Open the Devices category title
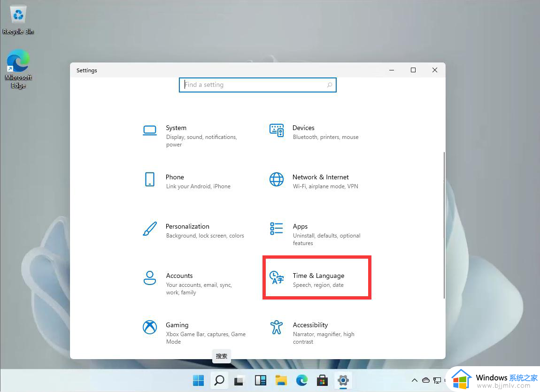This screenshot has height=392, width=540. (303, 128)
